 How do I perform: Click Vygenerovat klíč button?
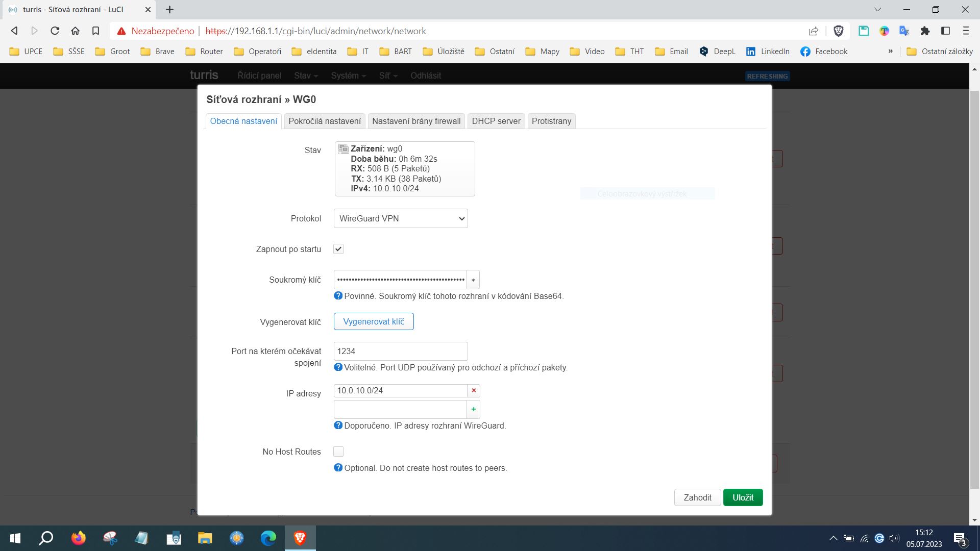374,321
